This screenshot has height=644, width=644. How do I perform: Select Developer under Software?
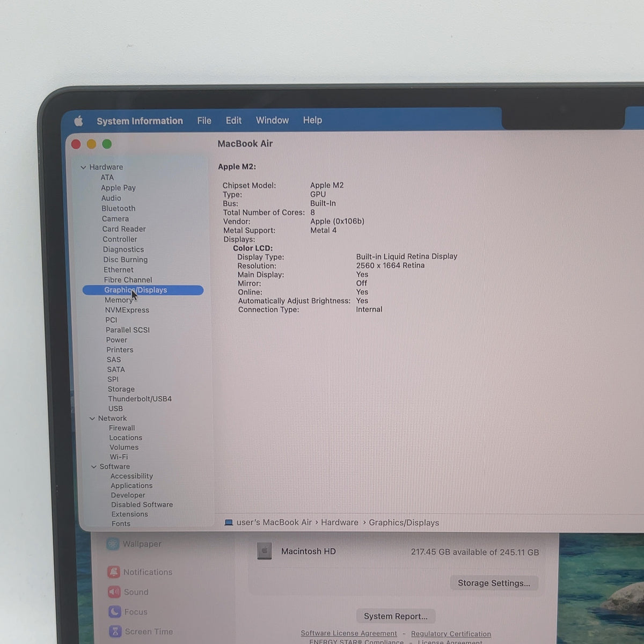128,496
